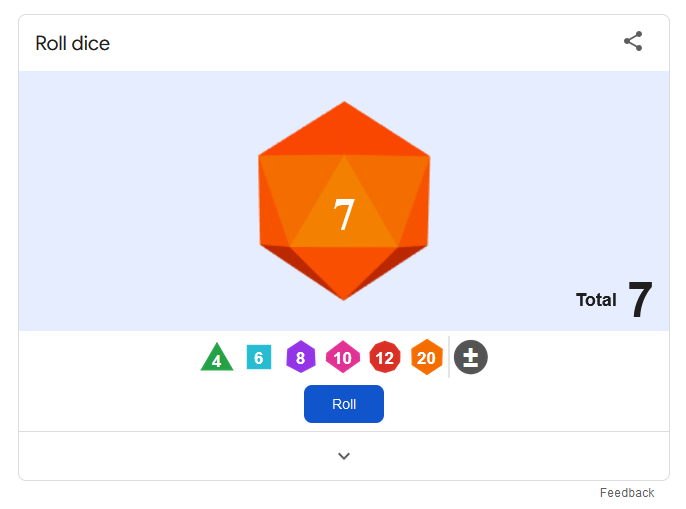Click the Roll dice title
Viewport: 686px width, 509px height.
click(x=73, y=43)
